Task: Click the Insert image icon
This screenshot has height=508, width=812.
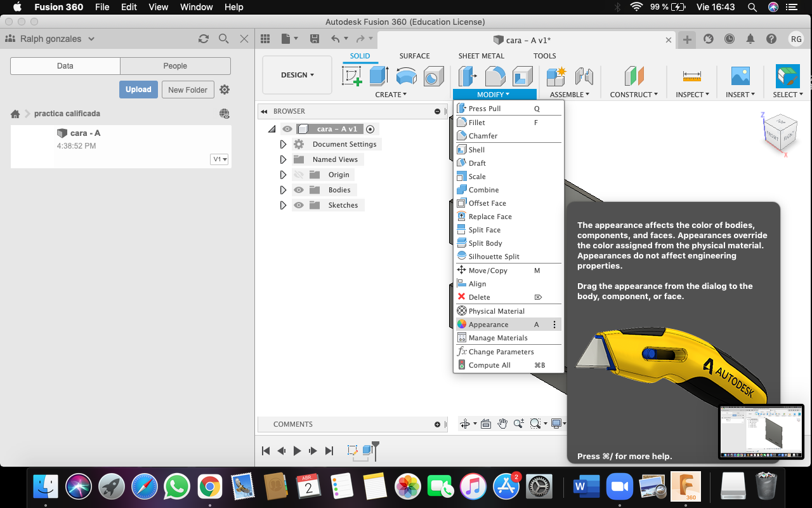Action: tap(740, 76)
